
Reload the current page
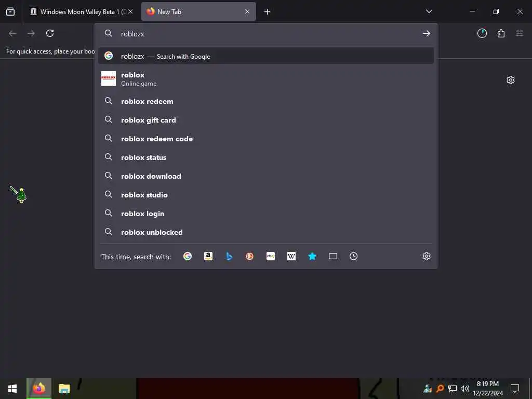(50, 33)
